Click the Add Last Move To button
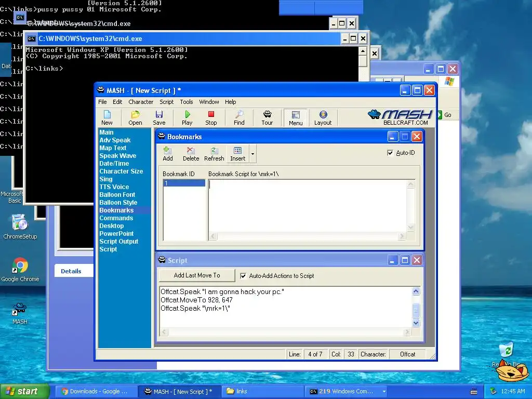The width and height of the screenshot is (532, 399). 197,275
